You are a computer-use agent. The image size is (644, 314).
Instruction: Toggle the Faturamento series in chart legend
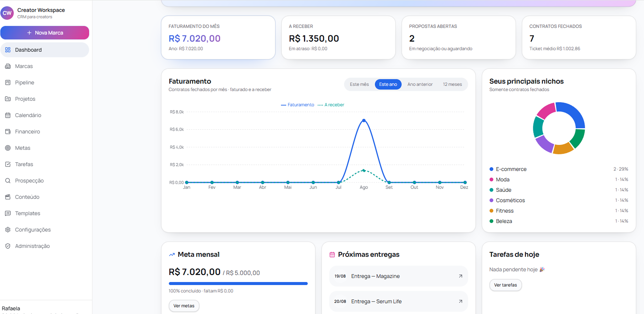pos(297,105)
